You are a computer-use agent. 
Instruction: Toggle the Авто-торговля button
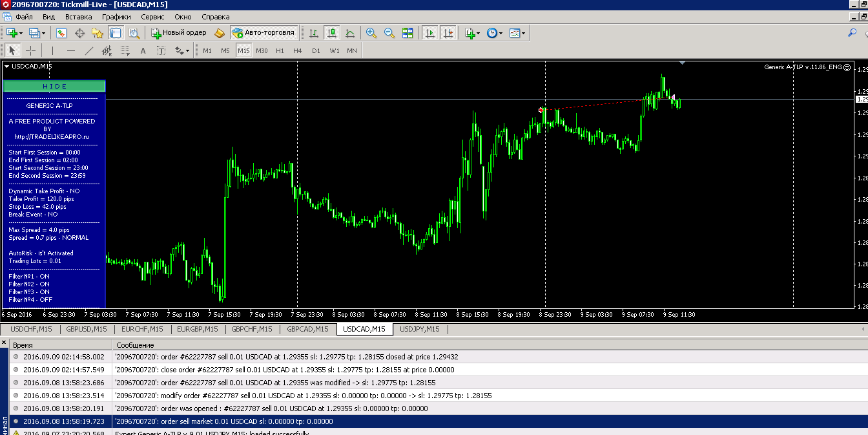tap(263, 32)
